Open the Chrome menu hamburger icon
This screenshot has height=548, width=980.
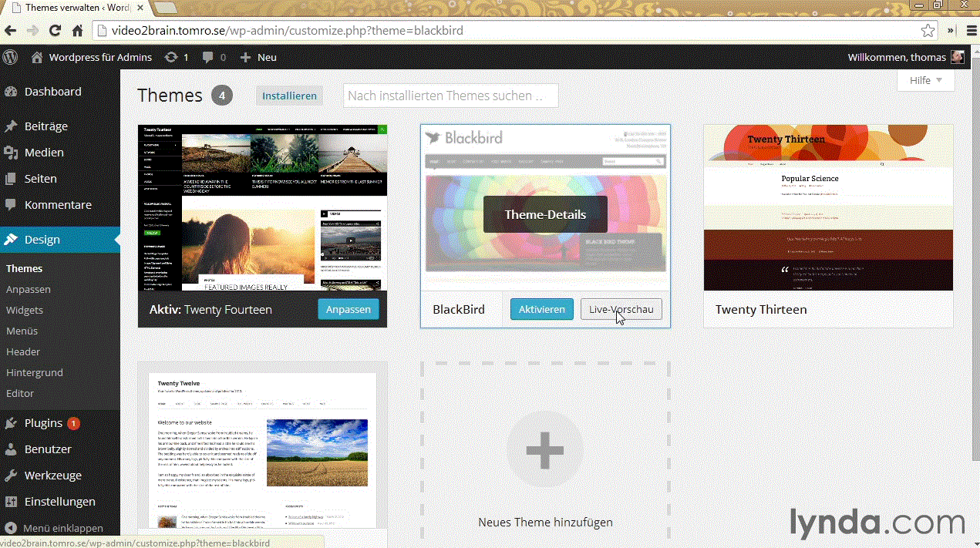coord(973,31)
